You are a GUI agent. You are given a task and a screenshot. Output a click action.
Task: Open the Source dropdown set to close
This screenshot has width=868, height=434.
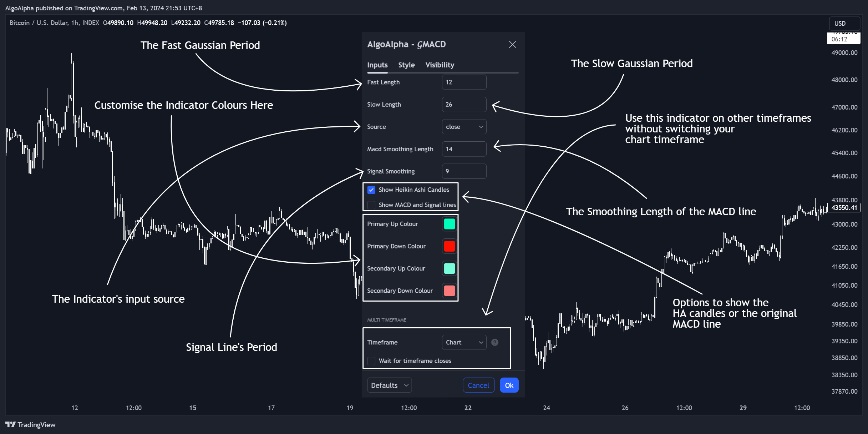pyautogui.click(x=464, y=127)
